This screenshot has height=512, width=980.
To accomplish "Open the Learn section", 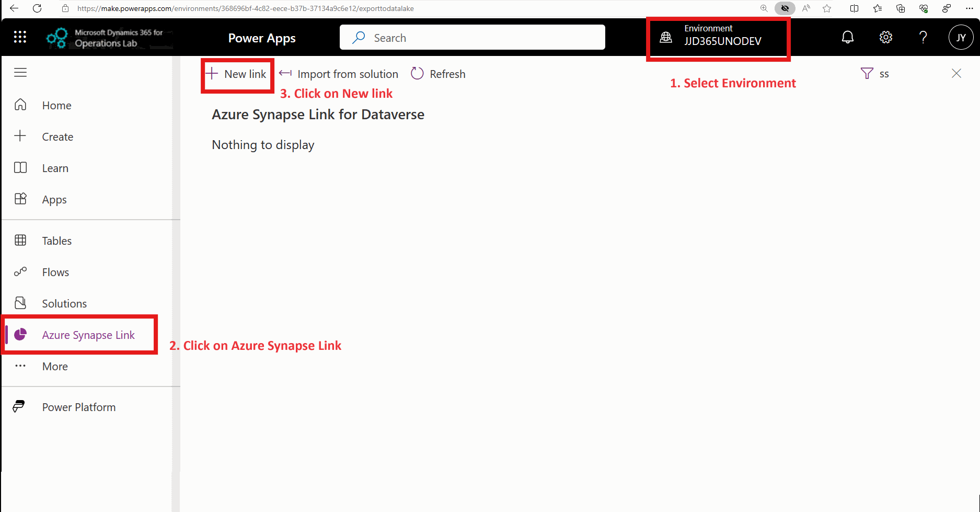I will [55, 168].
